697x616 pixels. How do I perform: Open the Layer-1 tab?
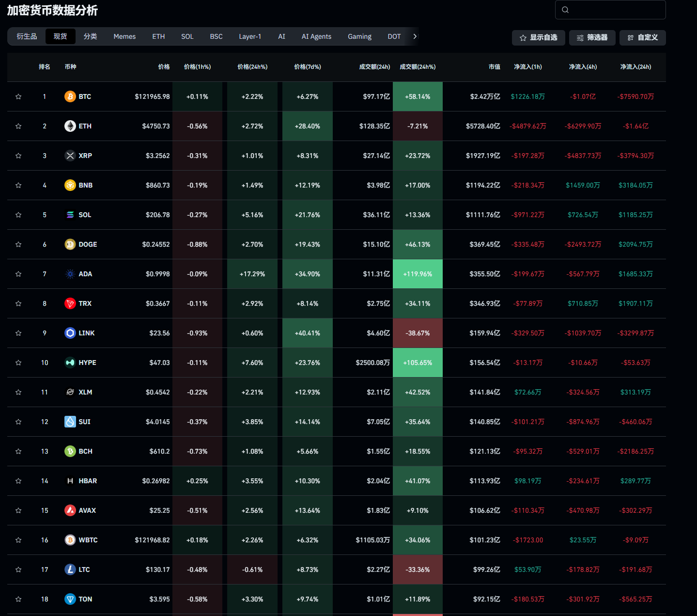[x=250, y=36]
